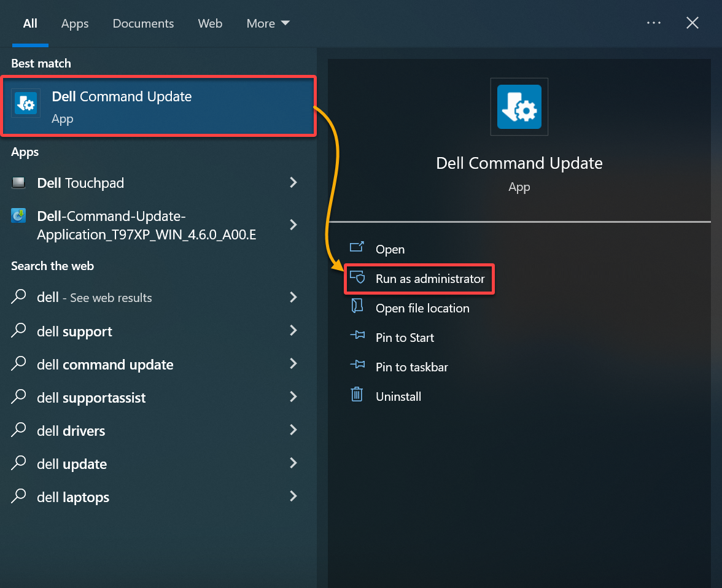This screenshot has width=722, height=588.
Task: Expand the dell supportassist suggestion chevron
Action: [x=293, y=397]
